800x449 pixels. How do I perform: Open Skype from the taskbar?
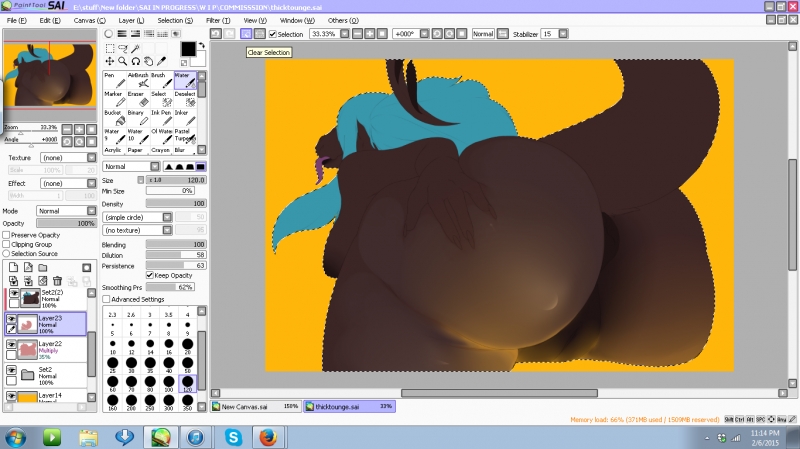pyautogui.click(x=233, y=437)
